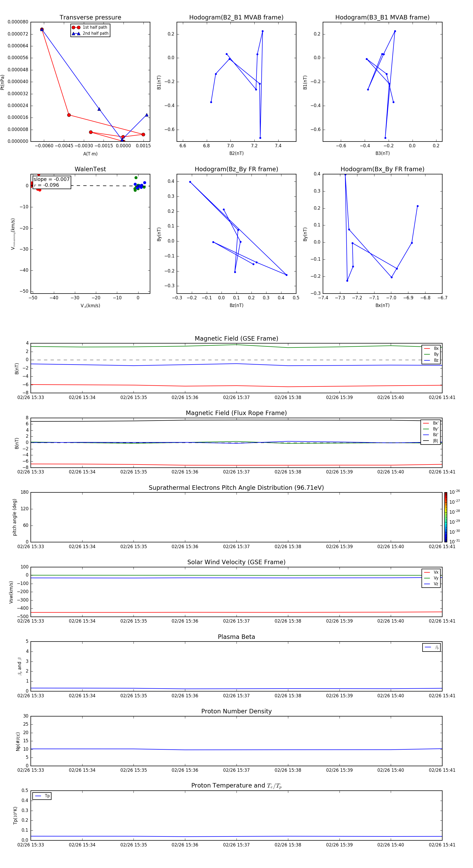Click the '2nd half path' legend entry
Screen dimensions: 473x868
pos(90,33)
